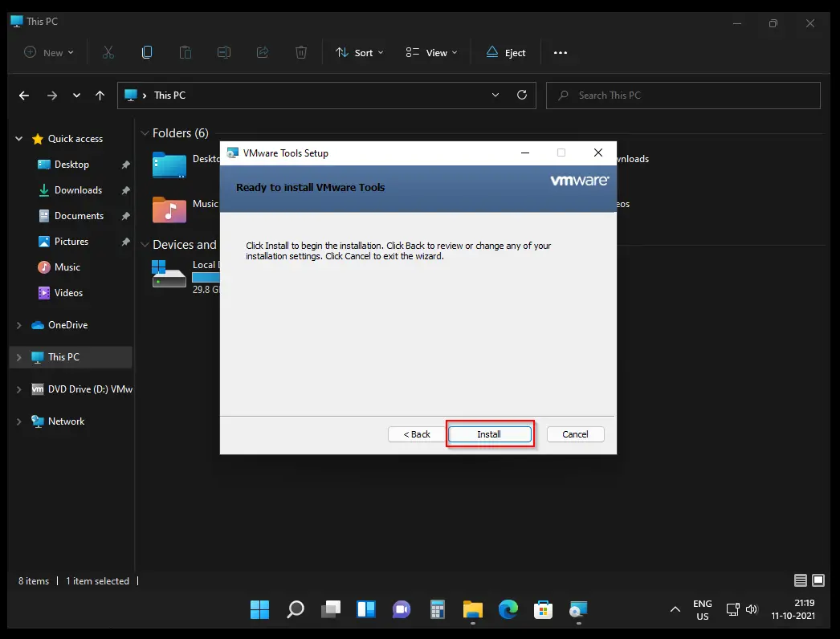Expand the DVD Drive (D:) tree node
This screenshot has width=840, height=639.
pyautogui.click(x=18, y=389)
